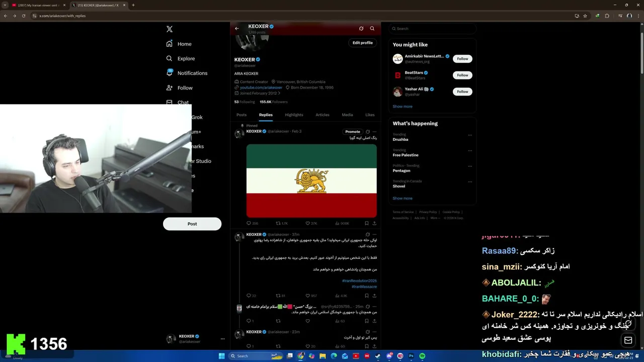Click the Edit profile button
The width and height of the screenshot is (644, 362).
pos(363,43)
